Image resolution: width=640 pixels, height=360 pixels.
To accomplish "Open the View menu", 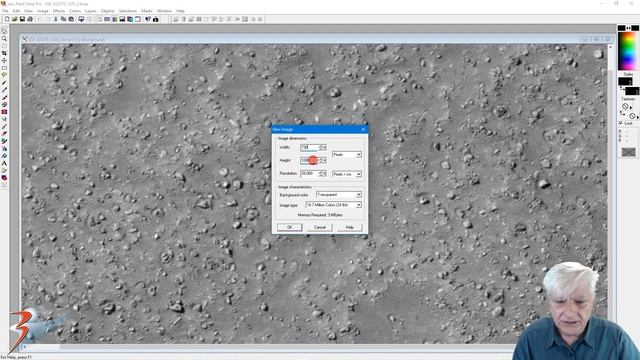I will point(28,11).
